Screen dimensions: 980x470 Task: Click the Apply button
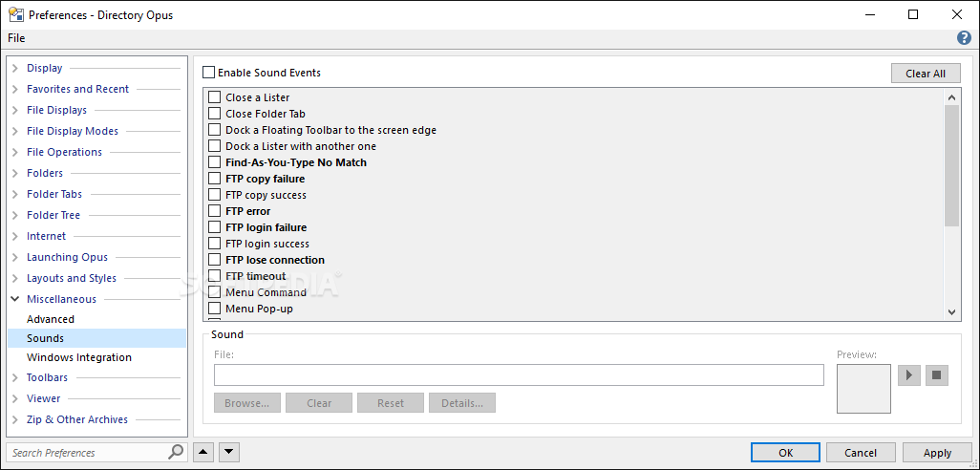point(938,453)
